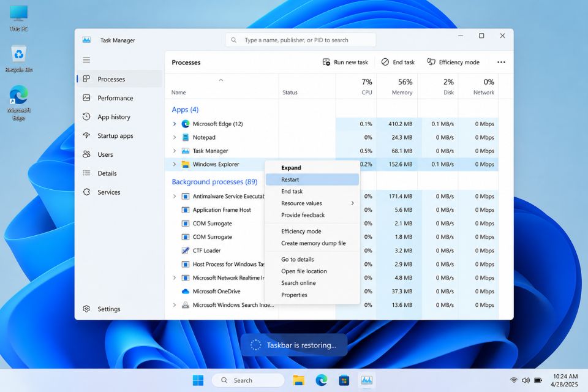Expand the Task Manager process row
588x392 pixels.
[175, 151]
